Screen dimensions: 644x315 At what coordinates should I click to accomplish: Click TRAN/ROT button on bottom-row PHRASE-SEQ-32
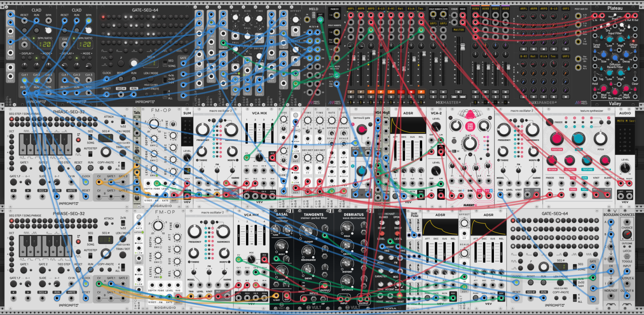pos(123,255)
